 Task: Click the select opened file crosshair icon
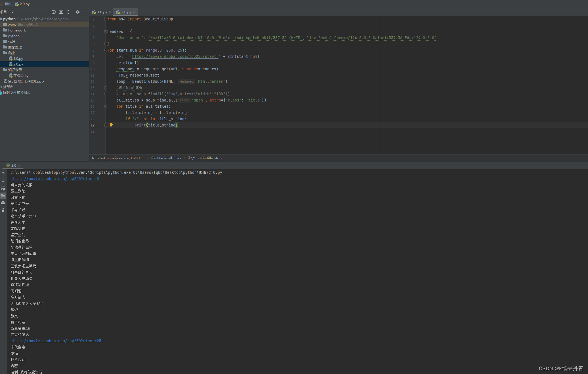[x=53, y=12]
